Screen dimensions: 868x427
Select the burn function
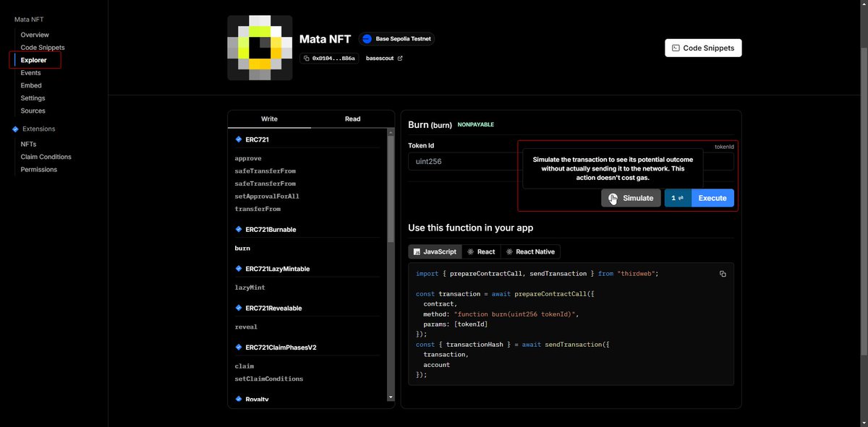[242, 248]
